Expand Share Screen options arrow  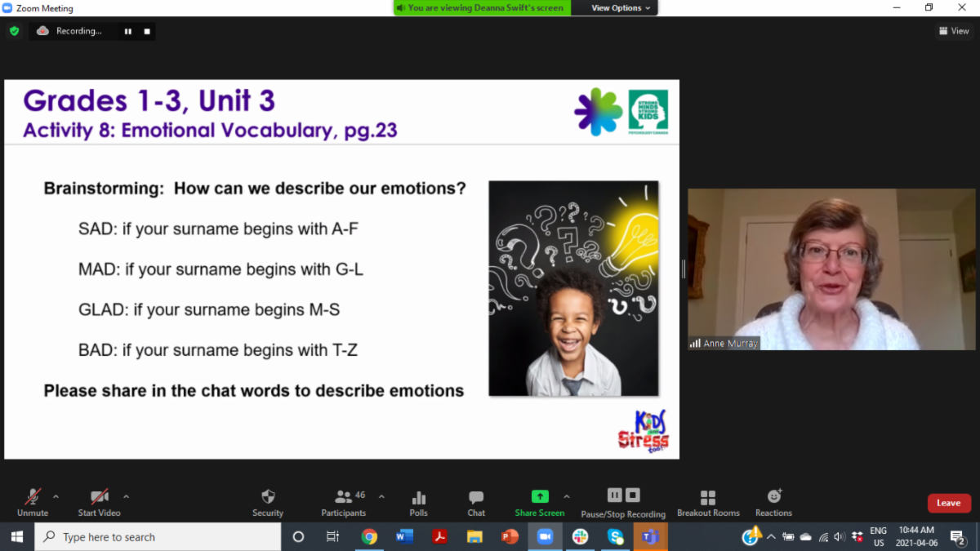(567, 496)
